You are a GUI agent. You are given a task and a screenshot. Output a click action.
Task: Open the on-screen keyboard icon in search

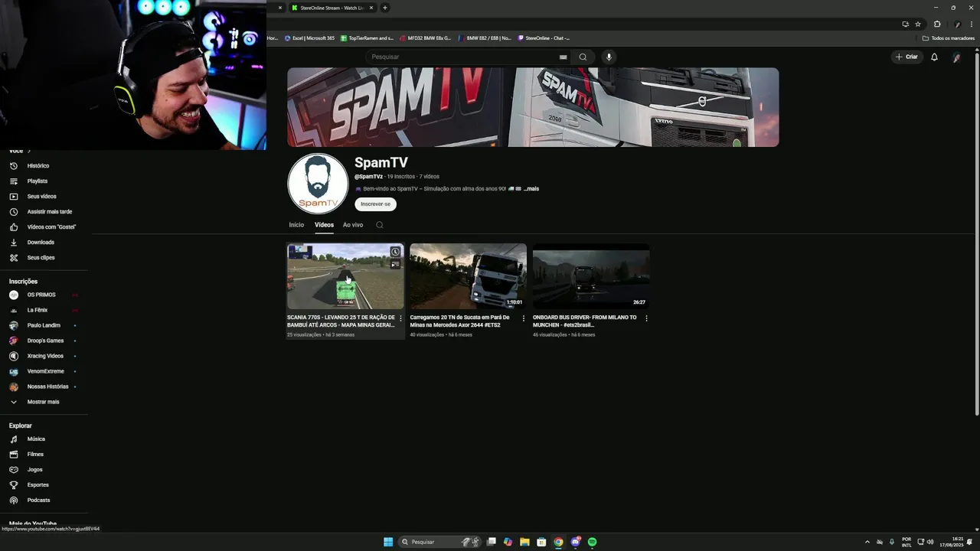click(563, 57)
